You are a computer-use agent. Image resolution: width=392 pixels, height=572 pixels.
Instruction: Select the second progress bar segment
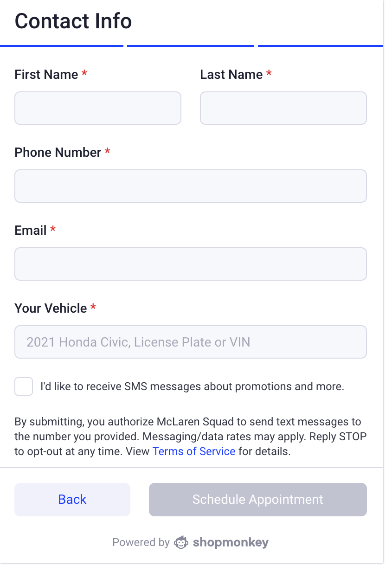(x=191, y=45)
